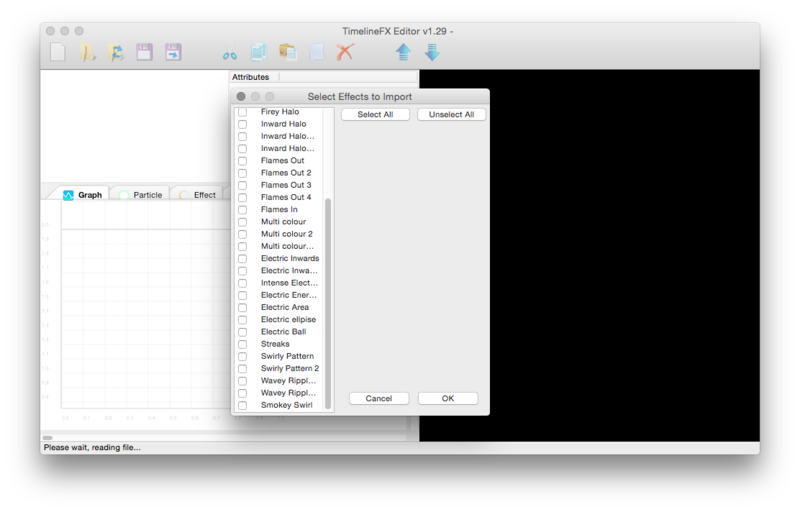The height and width of the screenshot is (512, 800).
Task: Tick the Inward Halo checkbox
Action: click(x=242, y=124)
